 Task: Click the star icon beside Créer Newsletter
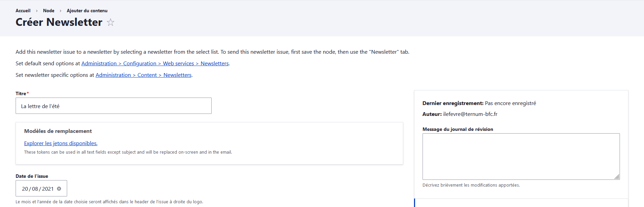tap(111, 22)
